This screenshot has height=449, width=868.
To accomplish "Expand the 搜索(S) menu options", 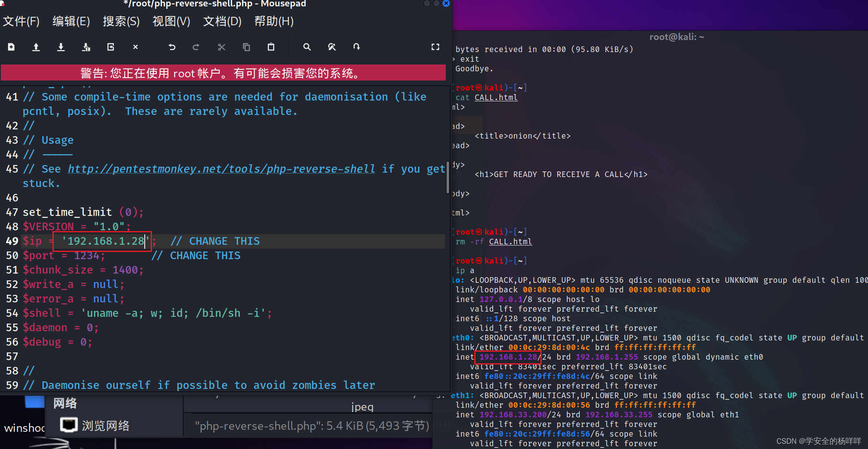I will coord(121,21).
